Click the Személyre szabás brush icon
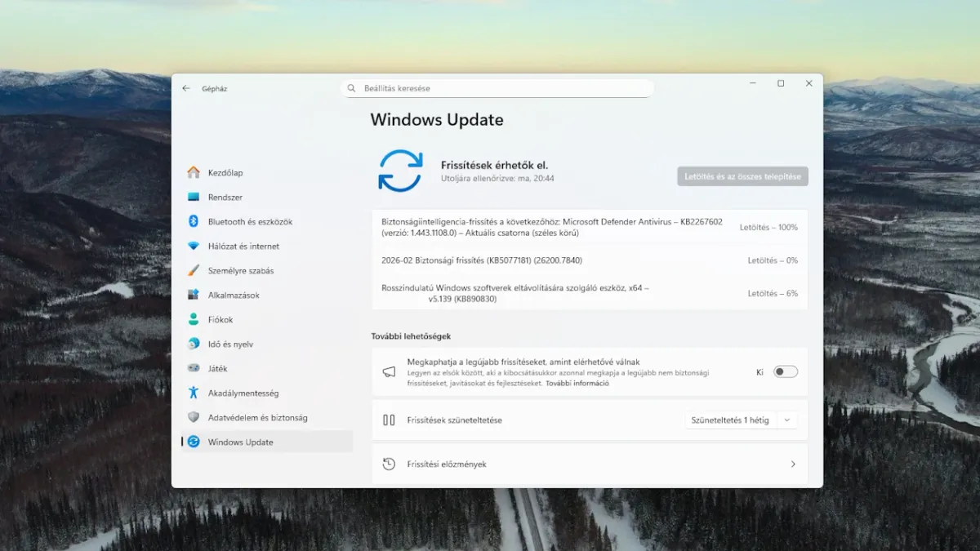This screenshot has width=980, height=551. [x=194, y=270]
